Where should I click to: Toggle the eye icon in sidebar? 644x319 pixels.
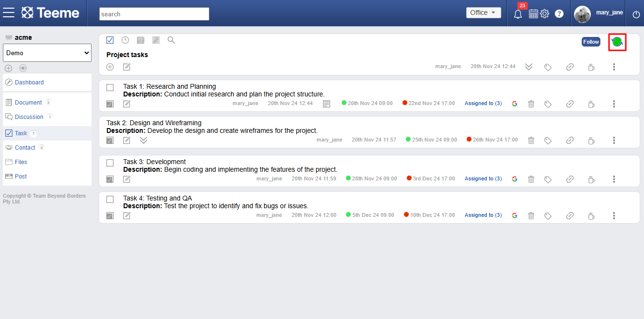pyautogui.click(x=23, y=68)
